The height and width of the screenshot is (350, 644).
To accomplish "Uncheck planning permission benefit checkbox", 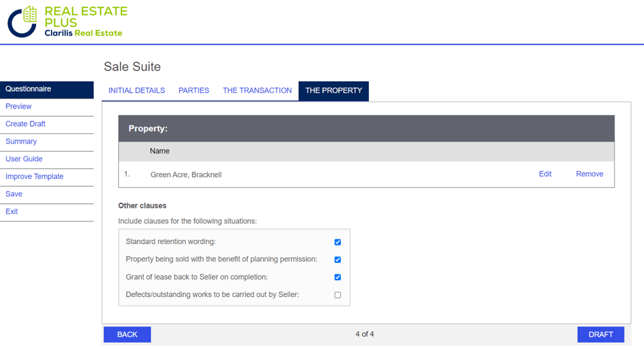I will 337,259.
